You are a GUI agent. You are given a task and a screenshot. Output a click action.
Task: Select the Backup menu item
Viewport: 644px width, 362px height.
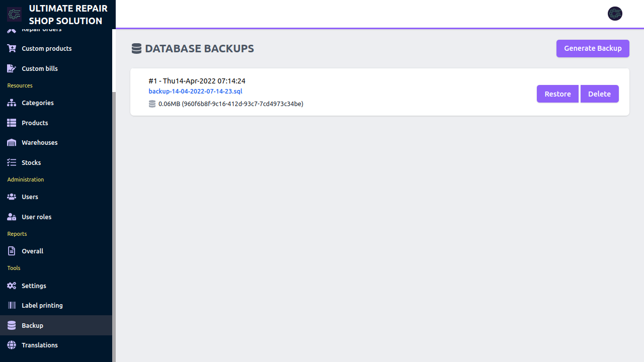click(x=32, y=326)
